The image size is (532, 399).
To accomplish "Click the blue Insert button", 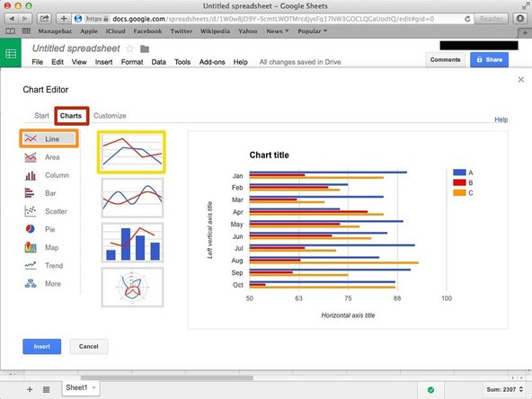I will [41, 346].
